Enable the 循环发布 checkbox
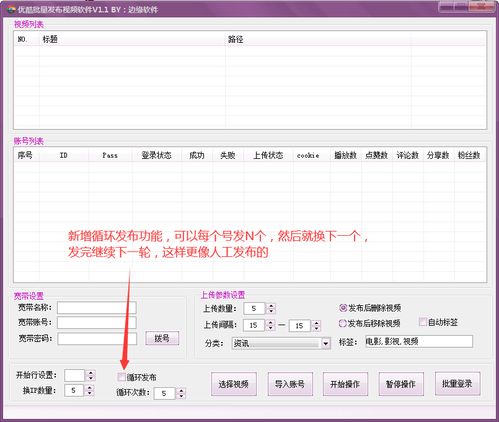499x422 pixels. 122,377
